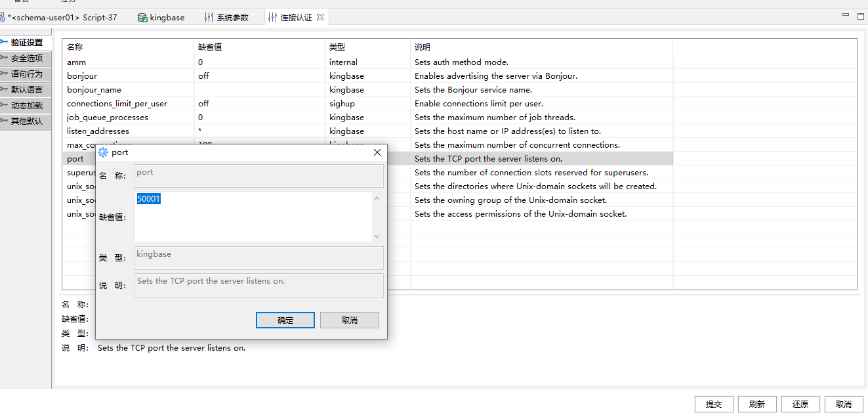Reload parameters using 刷新 button

click(x=757, y=405)
